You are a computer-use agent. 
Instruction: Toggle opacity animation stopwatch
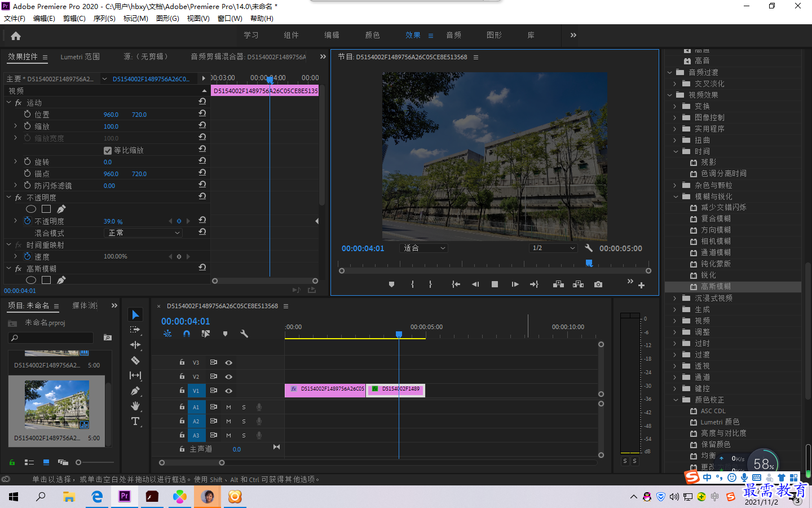tap(27, 221)
